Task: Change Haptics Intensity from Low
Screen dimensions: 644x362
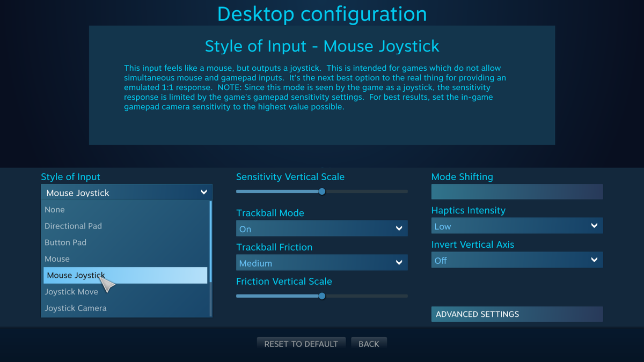Action: click(517, 226)
